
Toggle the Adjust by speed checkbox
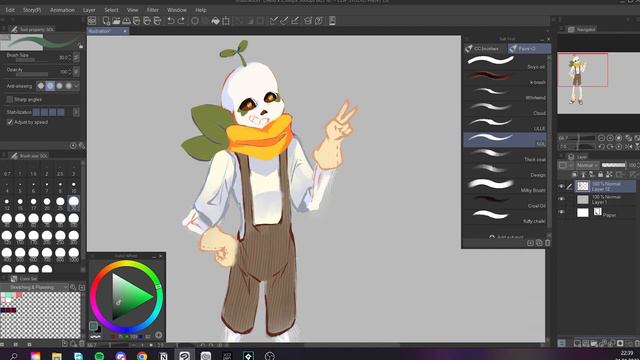(10, 122)
